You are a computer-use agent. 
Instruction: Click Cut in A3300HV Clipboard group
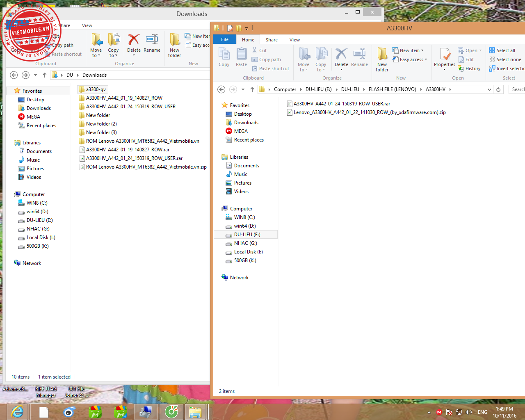click(259, 50)
